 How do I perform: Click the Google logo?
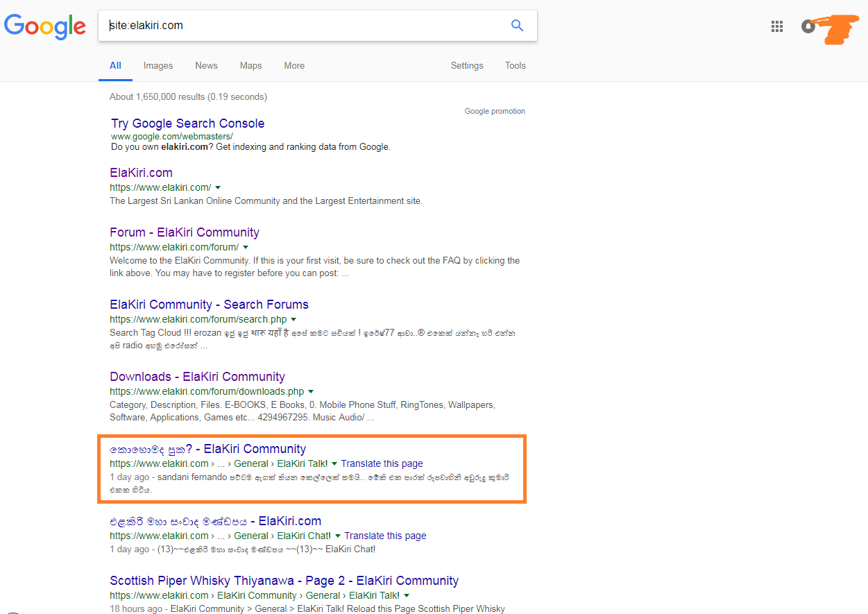[45, 26]
